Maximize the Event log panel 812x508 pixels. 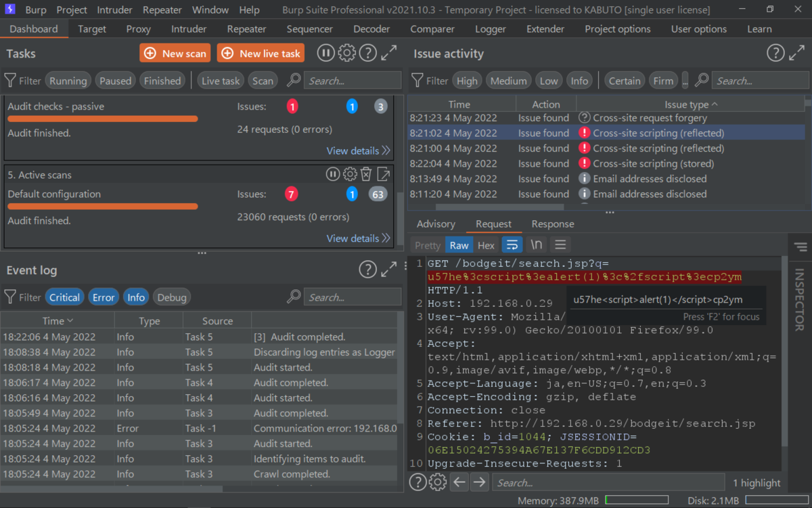pyautogui.click(x=389, y=270)
